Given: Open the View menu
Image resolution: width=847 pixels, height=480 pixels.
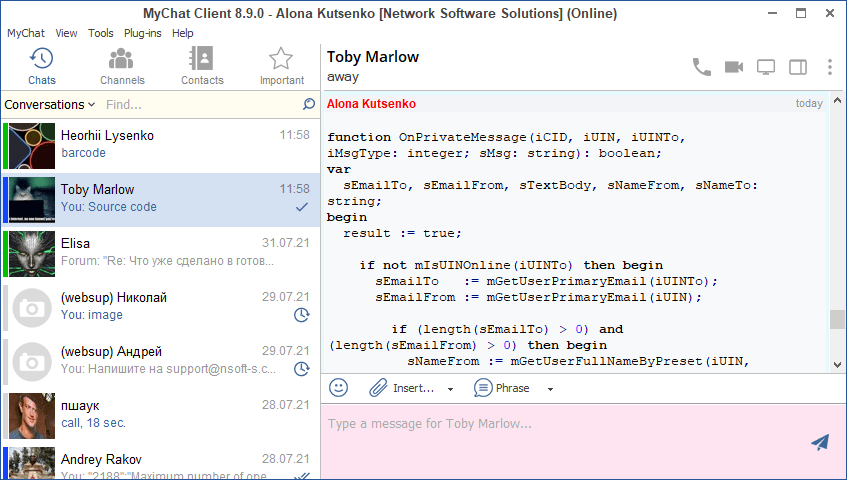Looking at the screenshot, I should tap(66, 33).
